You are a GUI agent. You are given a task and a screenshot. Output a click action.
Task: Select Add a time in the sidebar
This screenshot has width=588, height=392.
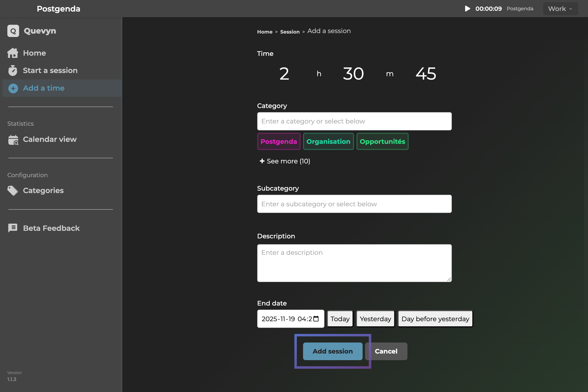click(x=62, y=88)
